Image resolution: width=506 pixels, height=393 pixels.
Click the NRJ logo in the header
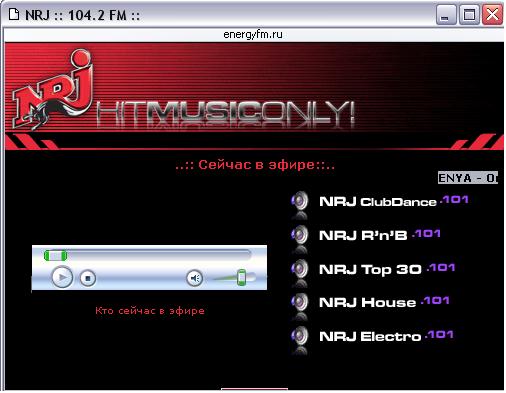click(x=53, y=89)
